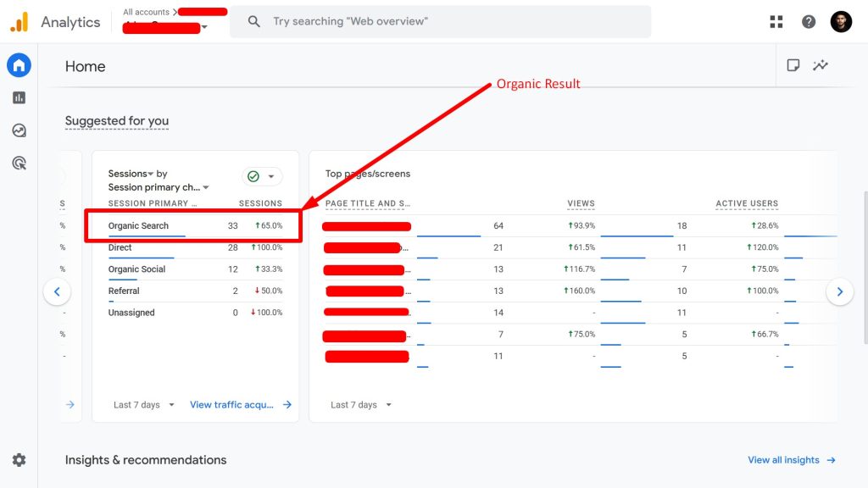Open the Insights icon in the header

click(x=820, y=64)
